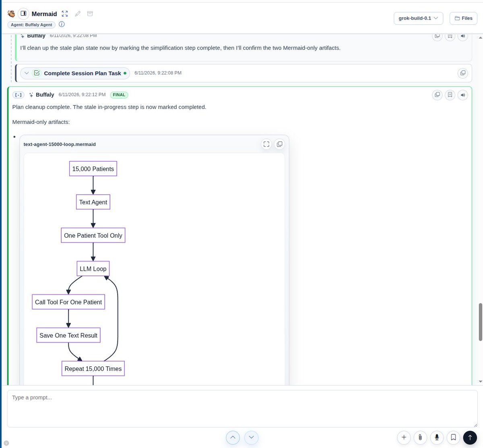Copy the Complete Session Plan Task entry

tap(463, 73)
